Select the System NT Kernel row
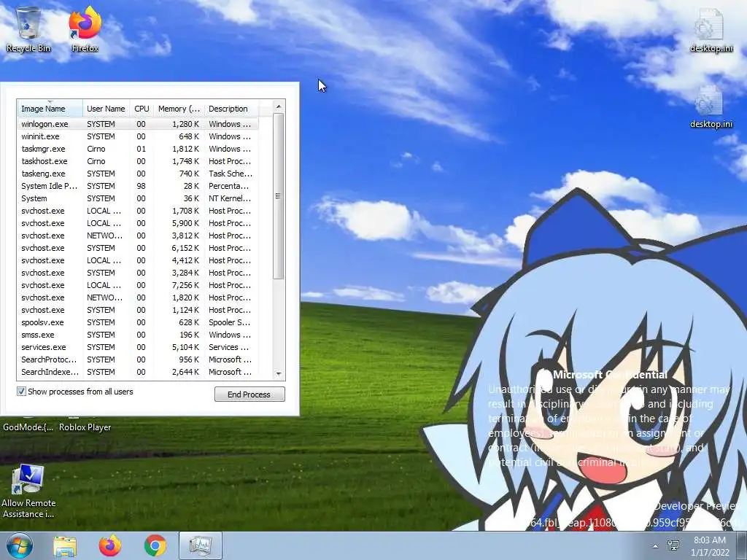Image resolution: width=747 pixels, height=560 pixels. click(x=138, y=198)
